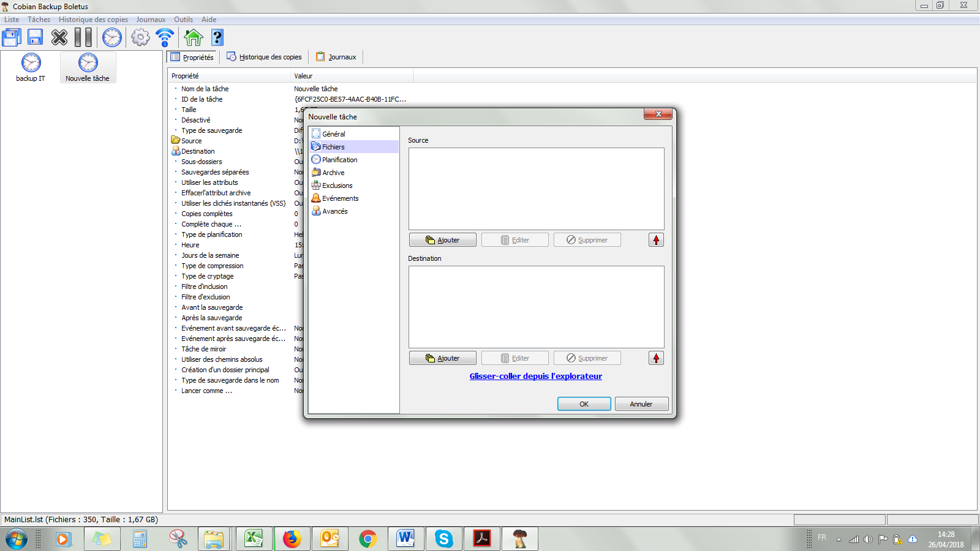Click the Glisser-coller depuis l'explorateur link
This screenshot has width=980, height=551.
(535, 377)
